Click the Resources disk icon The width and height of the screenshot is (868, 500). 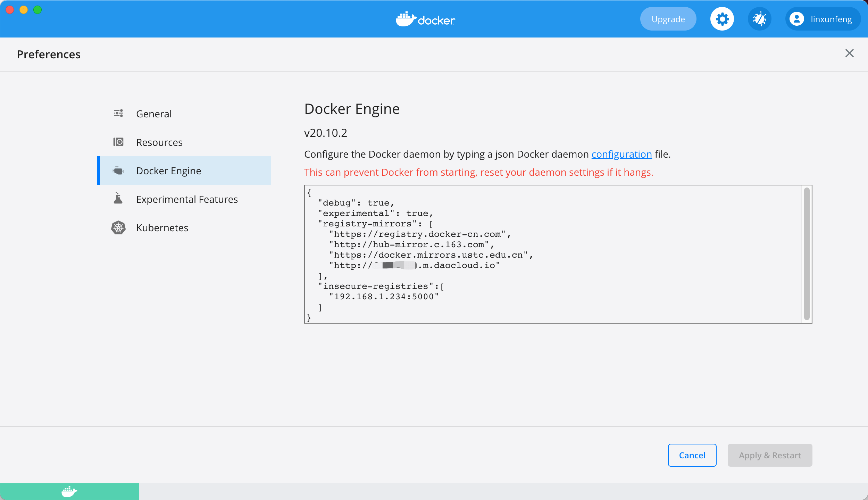coord(118,142)
